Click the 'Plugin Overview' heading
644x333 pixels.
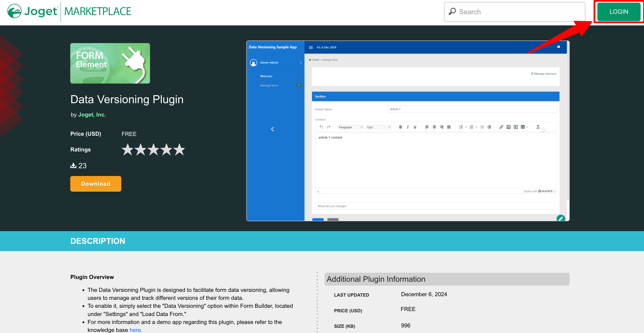[x=92, y=277]
